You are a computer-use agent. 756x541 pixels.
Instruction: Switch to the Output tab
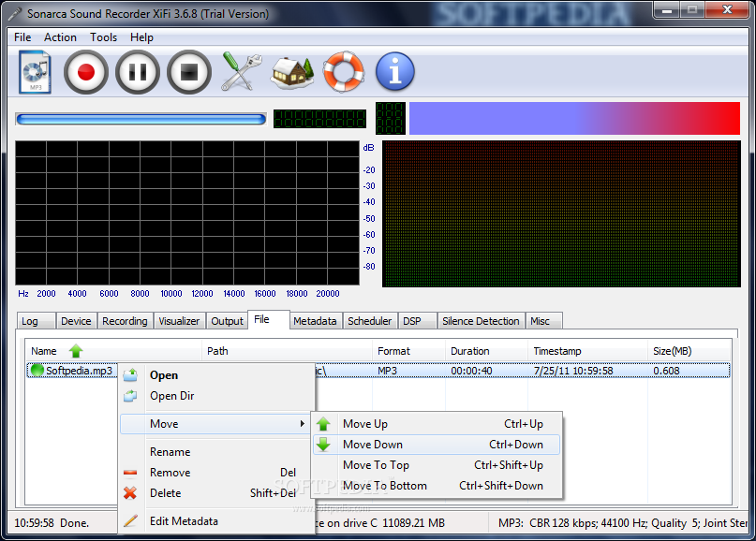(227, 321)
